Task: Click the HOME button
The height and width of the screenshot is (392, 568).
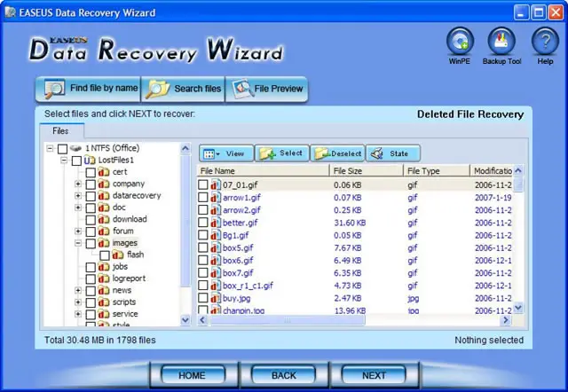Action: point(193,375)
